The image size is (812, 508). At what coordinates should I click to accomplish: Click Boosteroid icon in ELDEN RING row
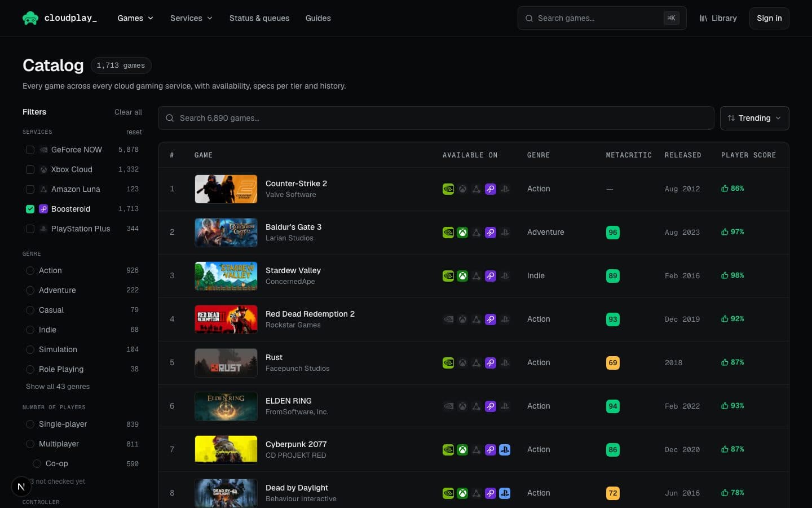click(x=491, y=406)
